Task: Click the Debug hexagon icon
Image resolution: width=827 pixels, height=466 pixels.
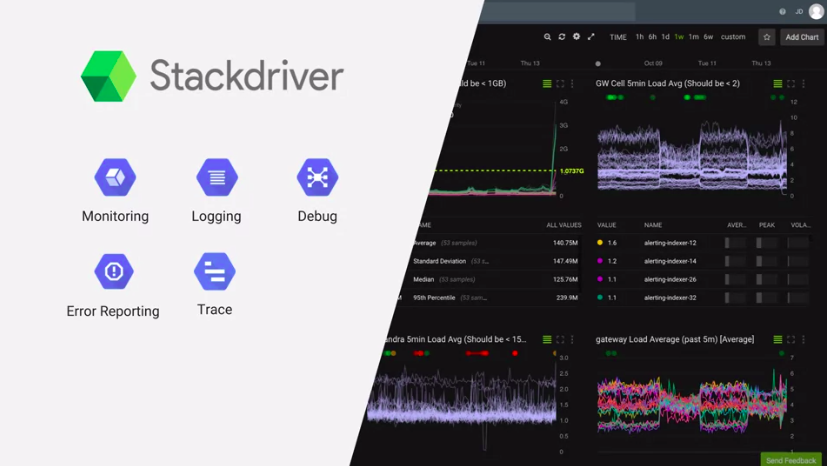Action: coord(318,177)
